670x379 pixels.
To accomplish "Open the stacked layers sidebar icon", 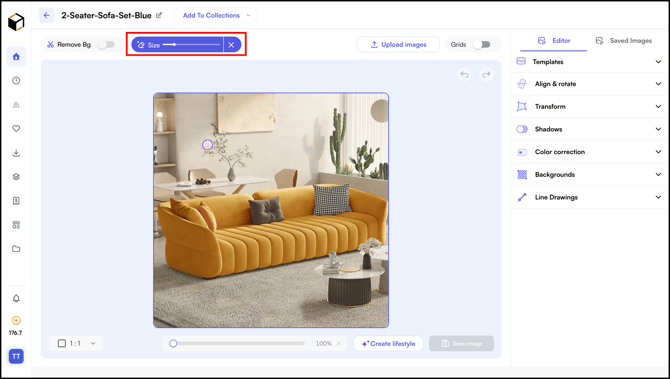I will click(16, 177).
